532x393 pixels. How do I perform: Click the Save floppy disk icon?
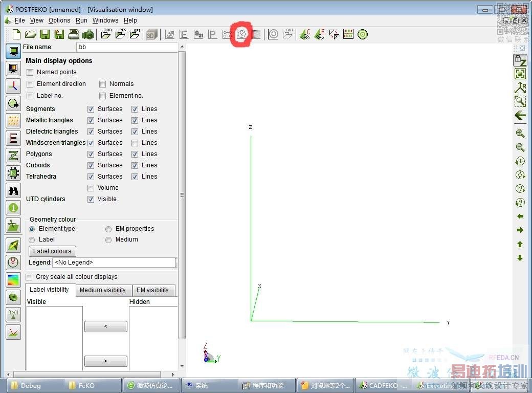click(45, 34)
